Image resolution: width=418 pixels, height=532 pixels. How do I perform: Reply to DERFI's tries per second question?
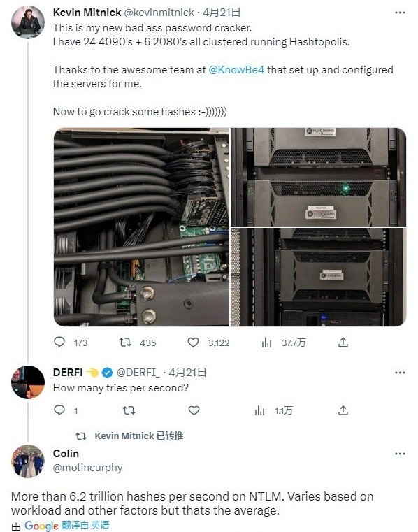[x=59, y=410]
